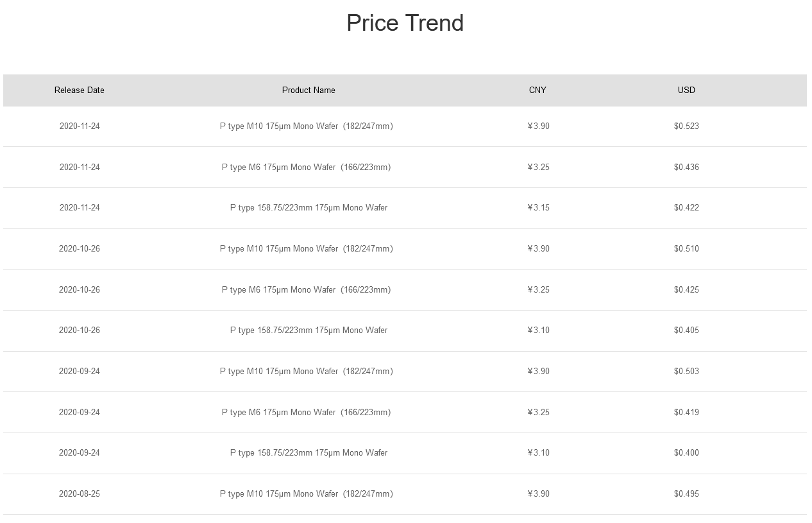Click the Release Date column header
Image resolution: width=812 pixels, height=523 pixels.
click(x=79, y=90)
